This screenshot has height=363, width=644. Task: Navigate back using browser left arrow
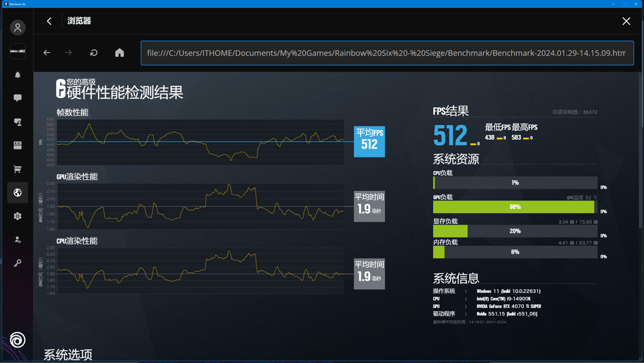click(47, 53)
